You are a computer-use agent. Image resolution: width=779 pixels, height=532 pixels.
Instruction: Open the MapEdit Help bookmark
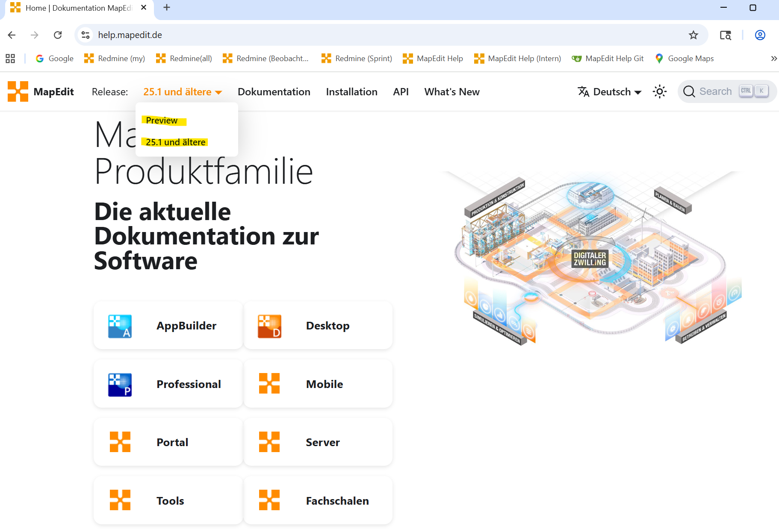point(433,59)
